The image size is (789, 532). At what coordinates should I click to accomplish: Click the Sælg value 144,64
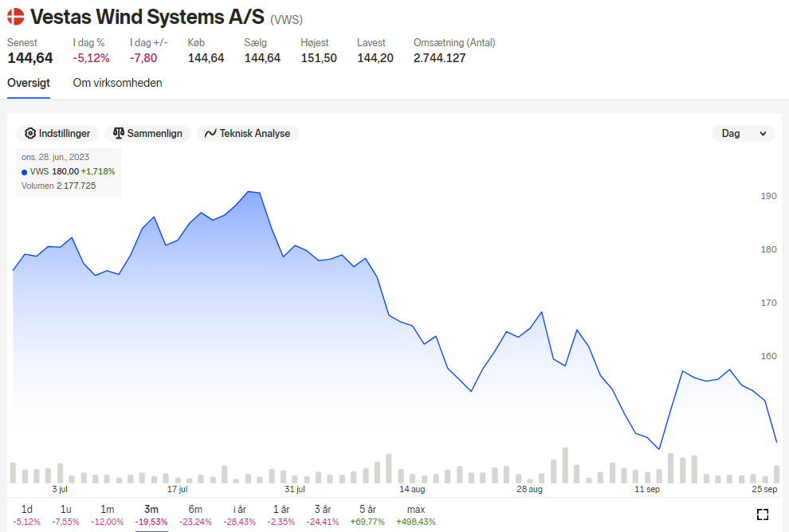click(x=262, y=58)
